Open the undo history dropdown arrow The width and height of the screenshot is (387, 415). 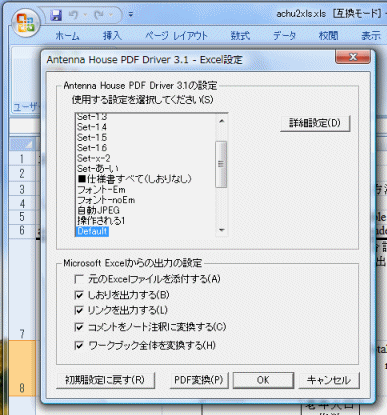pos(85,15)
